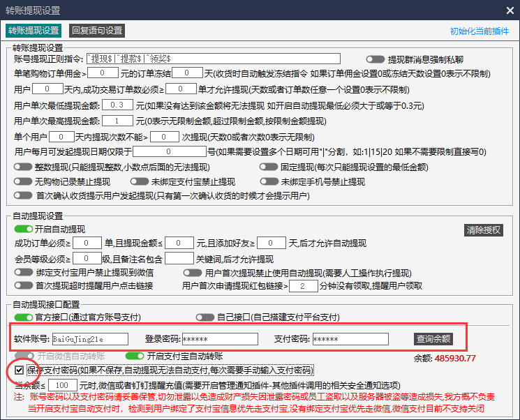Select 官方接口 payment interface toggle
520x420 pixels.
pos(23,317)
